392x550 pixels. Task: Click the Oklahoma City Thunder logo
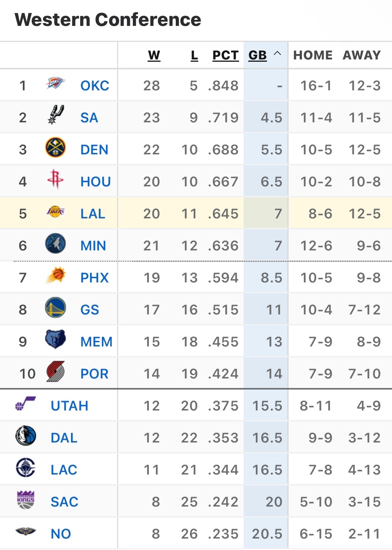click(55, 83)
